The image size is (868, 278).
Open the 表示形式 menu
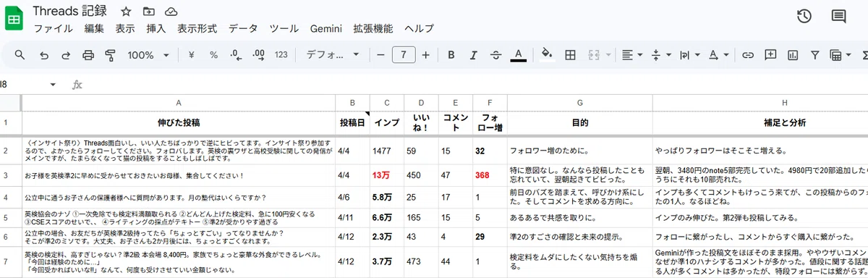197,29
